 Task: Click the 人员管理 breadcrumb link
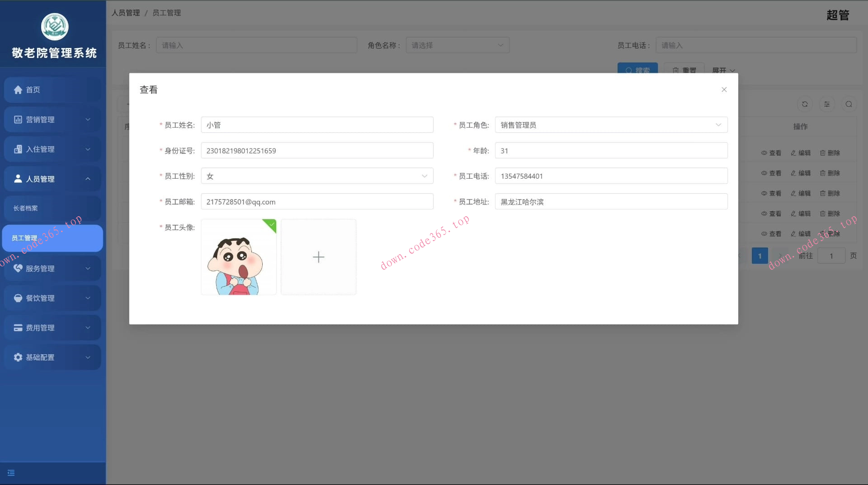(126, 13)
